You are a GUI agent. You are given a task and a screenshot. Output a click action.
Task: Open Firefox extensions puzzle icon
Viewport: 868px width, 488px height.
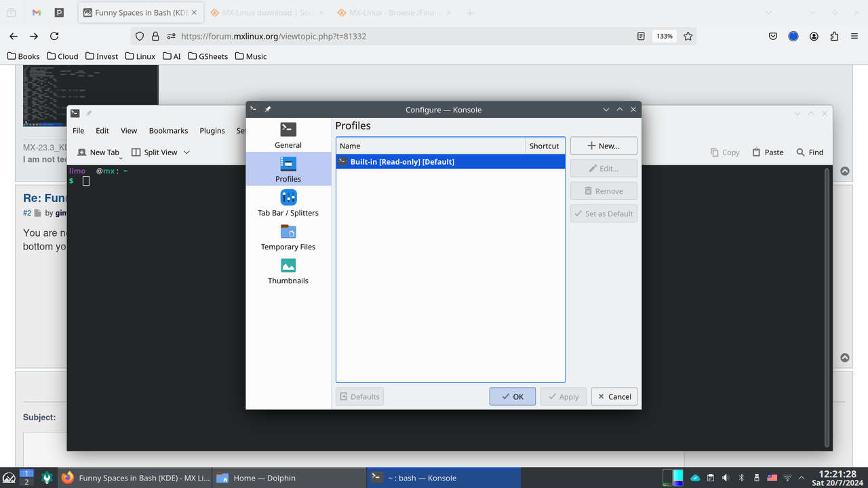[x=834, y=37]
